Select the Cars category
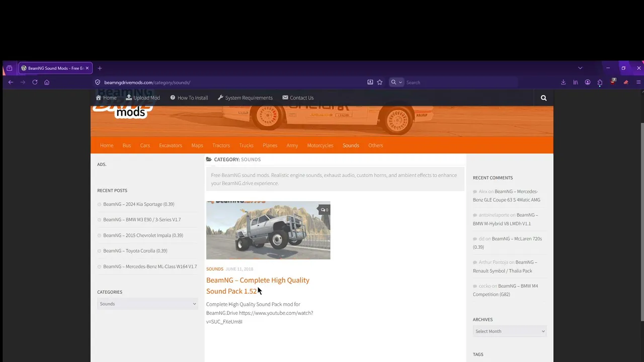The image size is (644, 362). [145, 145]
